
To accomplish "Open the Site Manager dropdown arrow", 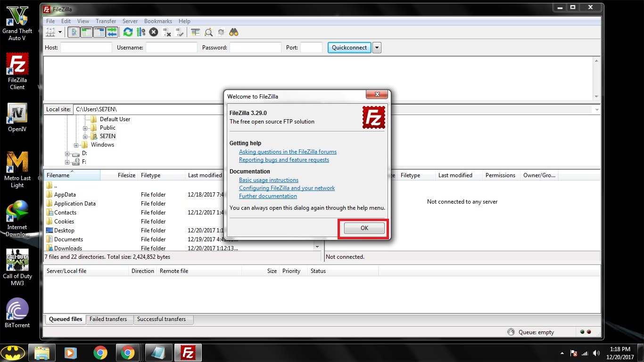I will coord(60,32).
